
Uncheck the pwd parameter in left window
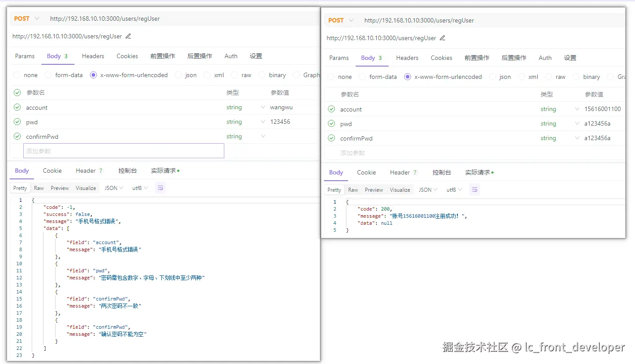tap(17, 122)
